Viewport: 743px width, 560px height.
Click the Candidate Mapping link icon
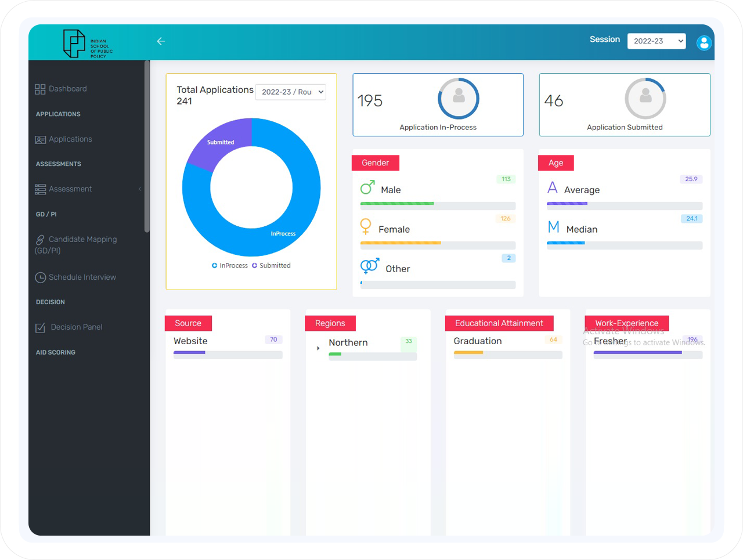click(40, 240)
